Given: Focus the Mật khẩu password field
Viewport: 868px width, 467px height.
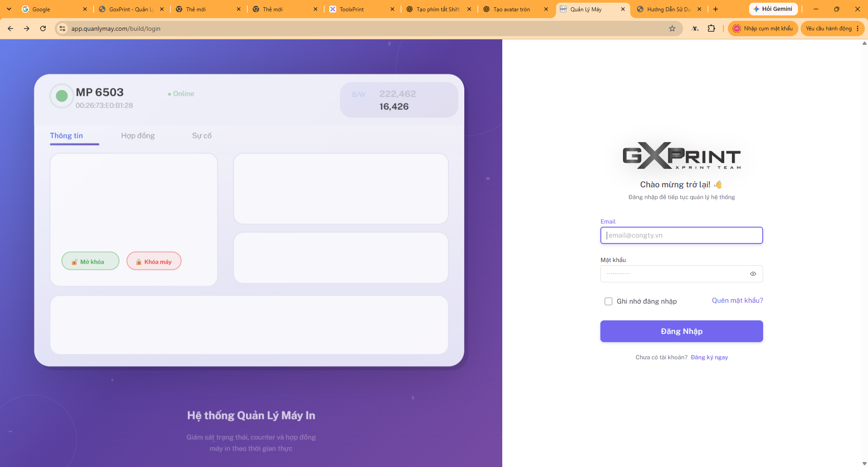Looking at the screenshot, I should [x=681, y=274].
